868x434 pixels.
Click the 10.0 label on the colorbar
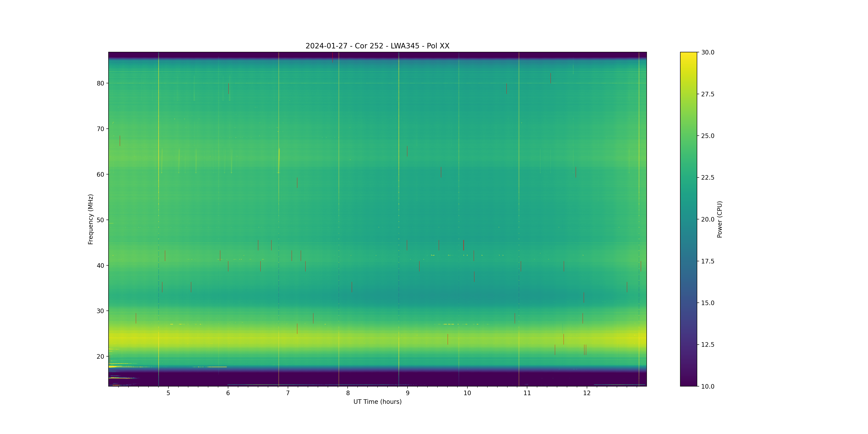pyautogui.click(x=708, y=386)
